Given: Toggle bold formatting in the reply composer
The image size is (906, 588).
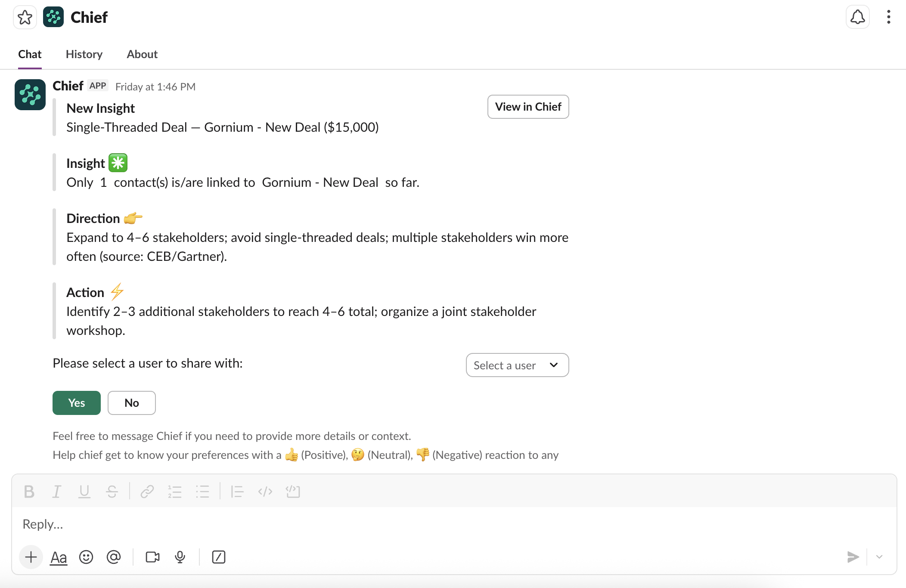Looking at the screenshot, I should tap(29, 491).
